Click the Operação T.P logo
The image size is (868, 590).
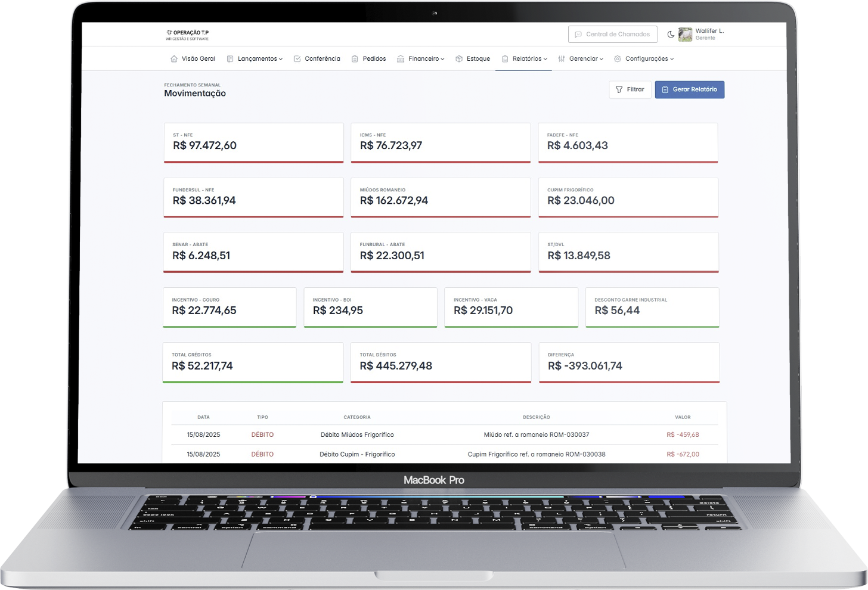(x=187, y=35)
